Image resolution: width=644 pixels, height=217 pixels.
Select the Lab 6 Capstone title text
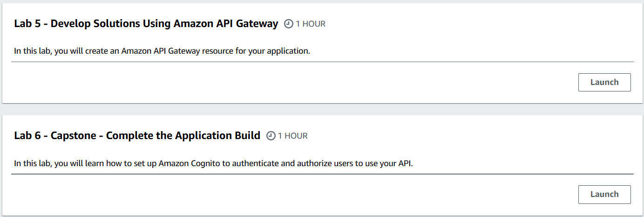pyautogui.click(x=137, y=136)
